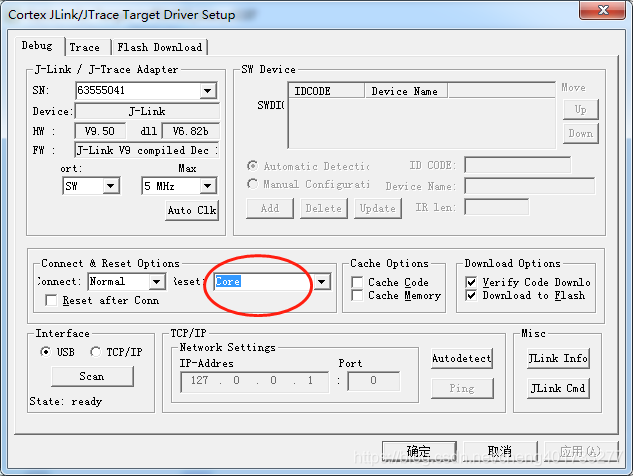Toggle Verify Code Download checkbox

pos(471,282)
